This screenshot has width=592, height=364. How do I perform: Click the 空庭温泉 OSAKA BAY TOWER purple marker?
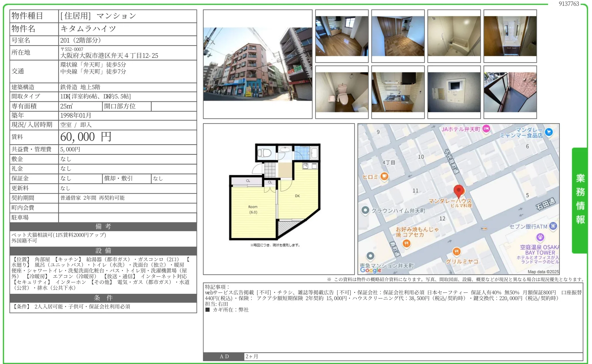coord(540,237)
